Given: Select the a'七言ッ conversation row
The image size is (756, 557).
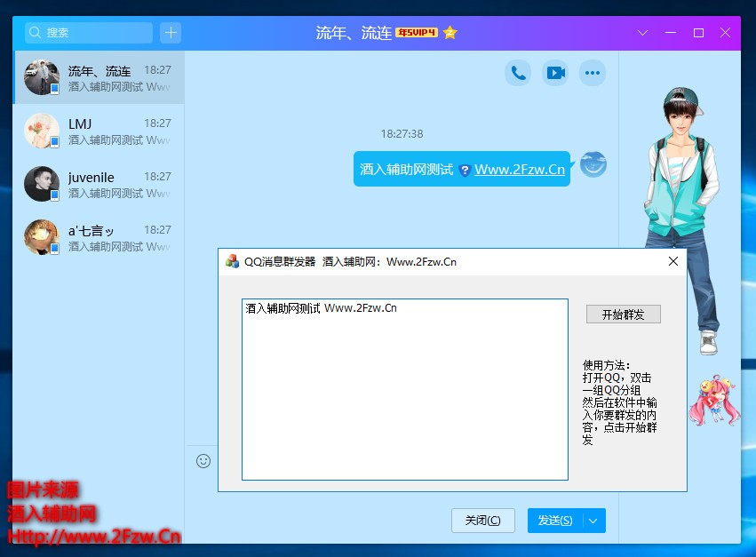Looking at the screenshot, I should 99,237.
